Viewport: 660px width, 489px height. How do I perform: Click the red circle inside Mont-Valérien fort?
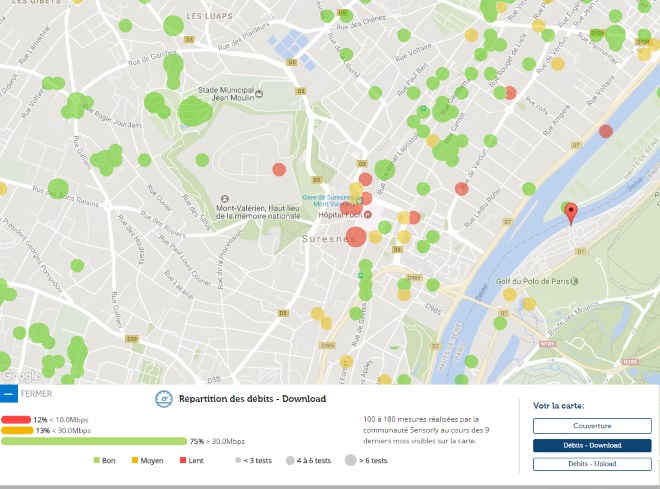(x=279, y=170)
